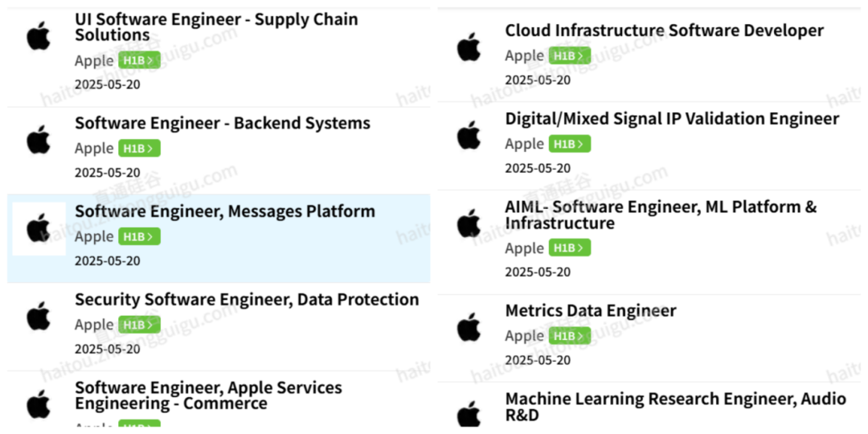Open AIML Software Engineer, ML Platform listing

[x=661, y=215]
